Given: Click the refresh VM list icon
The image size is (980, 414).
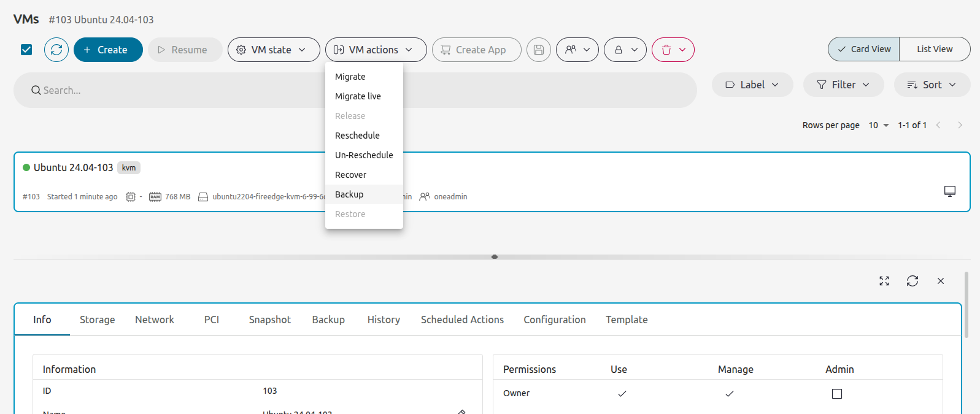Looking at the screenshot, I should pyautogui.click(x=56, y=50).
